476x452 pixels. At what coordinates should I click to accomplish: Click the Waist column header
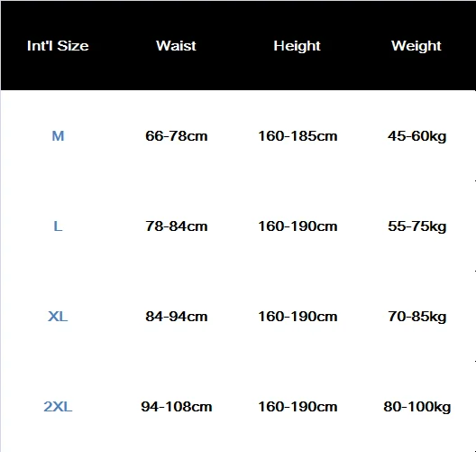click(x=176, y=46)
